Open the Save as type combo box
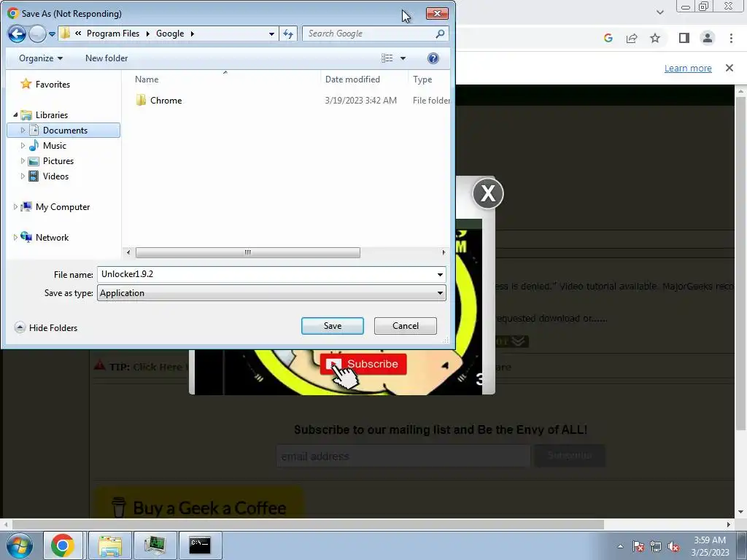747x560 pixels. pyautogui.click(x=271, y=293)
